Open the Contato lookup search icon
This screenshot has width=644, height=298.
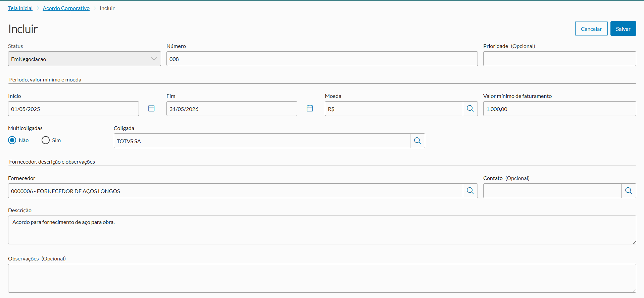pos(629,191)
